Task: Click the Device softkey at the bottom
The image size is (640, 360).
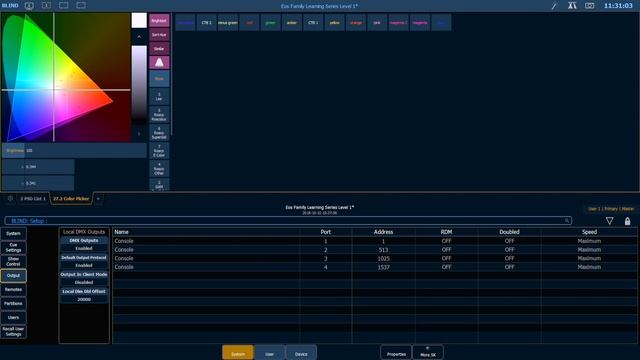Action: click(301, 353)
